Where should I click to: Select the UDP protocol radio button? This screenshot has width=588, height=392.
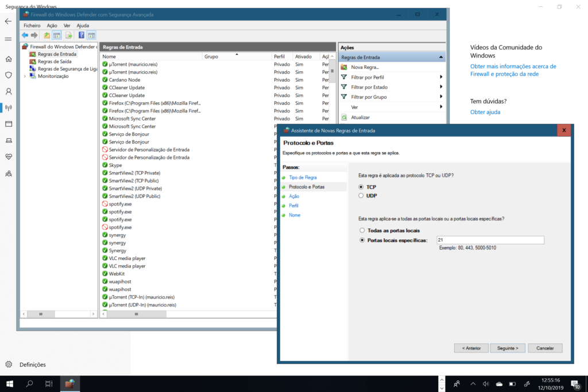[361, 196]
